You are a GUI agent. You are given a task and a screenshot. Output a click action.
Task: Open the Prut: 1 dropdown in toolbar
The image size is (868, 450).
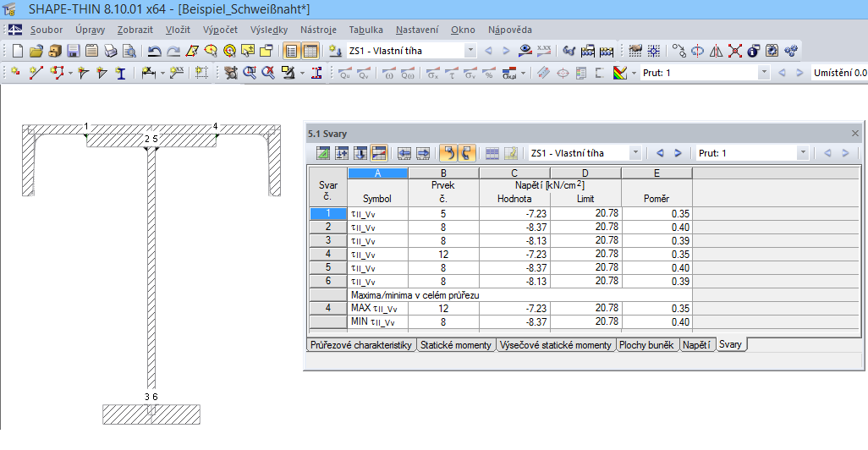[763, 73]
